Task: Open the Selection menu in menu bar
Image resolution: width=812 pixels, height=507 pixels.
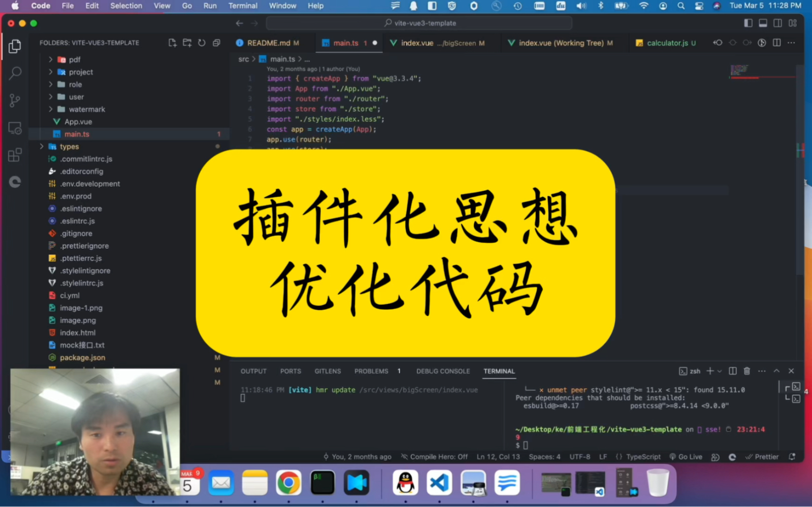Action: pos(126,6)
